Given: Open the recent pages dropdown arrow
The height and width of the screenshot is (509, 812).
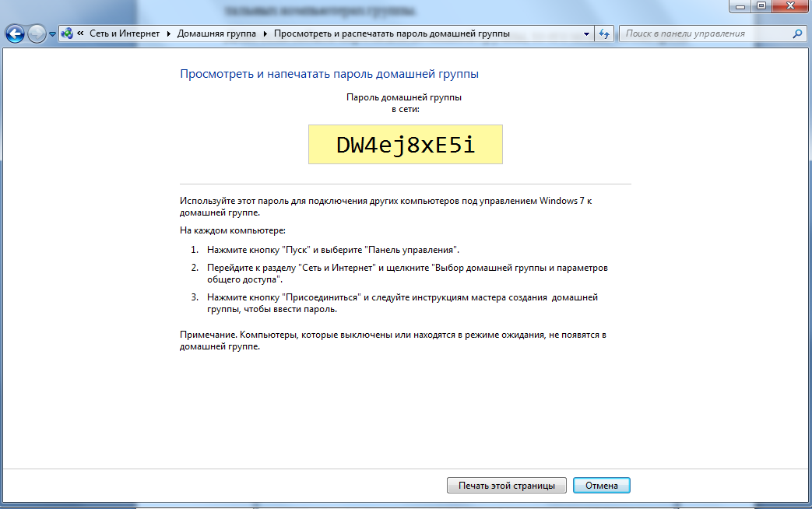Looking at the screenshot, I should pyautogui.click(x=52, y=34).
